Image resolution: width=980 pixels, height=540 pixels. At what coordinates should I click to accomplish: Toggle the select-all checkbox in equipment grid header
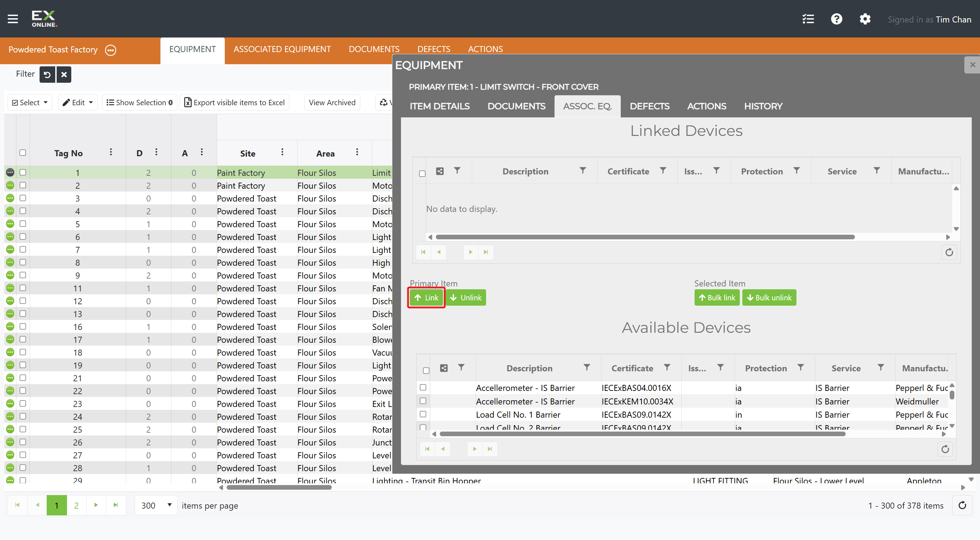coord(23,152)
